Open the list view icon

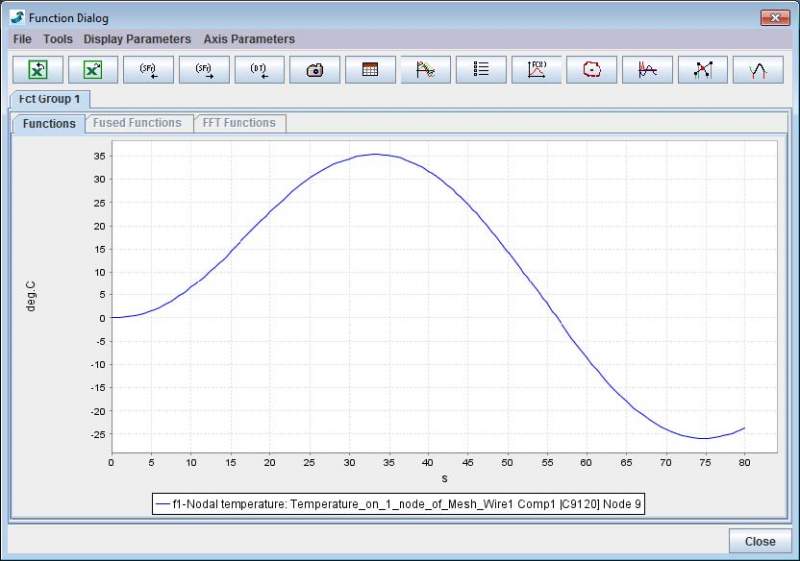point(481,69)
